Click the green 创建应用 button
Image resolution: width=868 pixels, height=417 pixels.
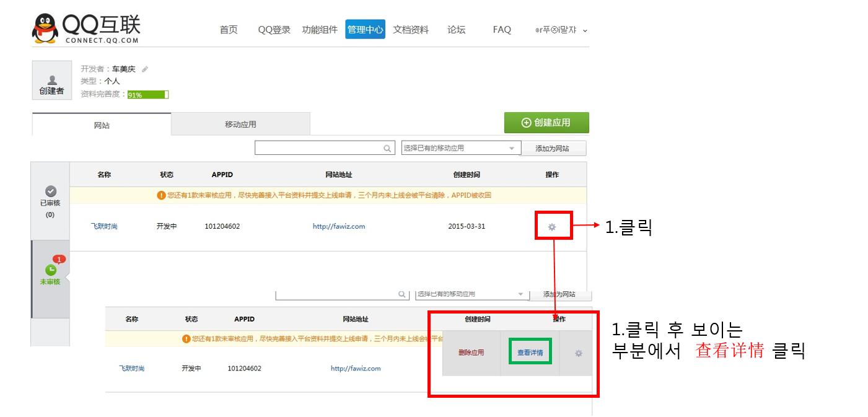pyautogui.click(x=546, y=123)
